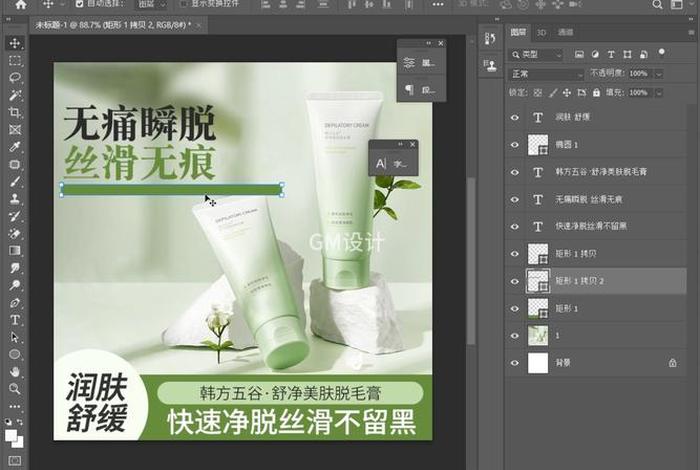
Task: Open the Opacity slider dropdown arrow
Action: pos(658,74)
